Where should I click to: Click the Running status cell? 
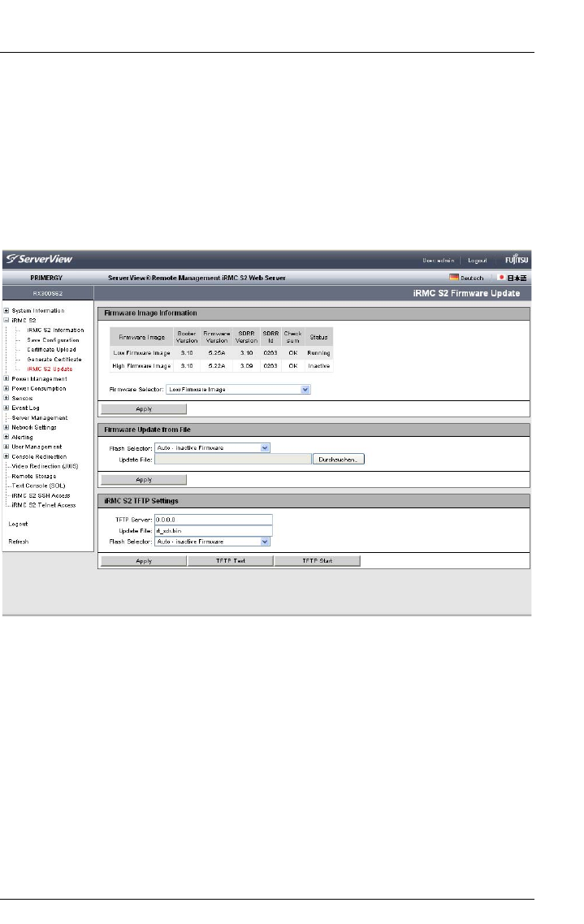318,353
